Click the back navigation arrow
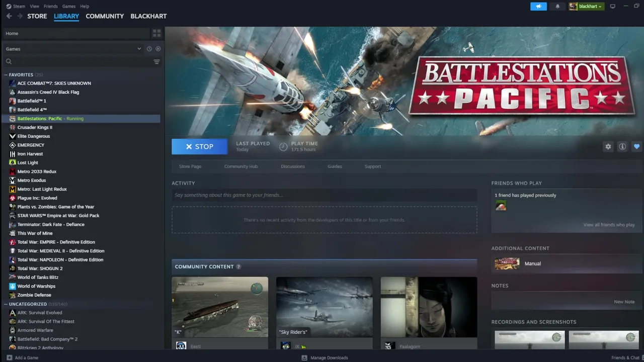Viewport: 644px width, 362px height. pyautogui.click(x=9, y=16)
